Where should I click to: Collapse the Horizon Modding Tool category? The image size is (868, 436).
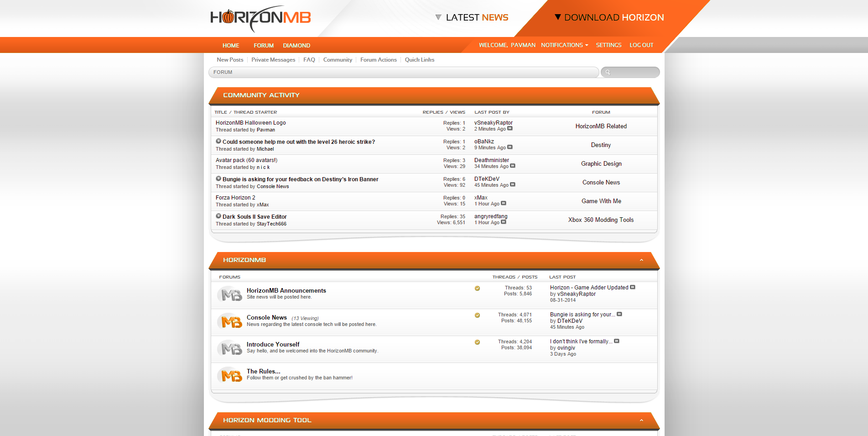pos(641,420)
